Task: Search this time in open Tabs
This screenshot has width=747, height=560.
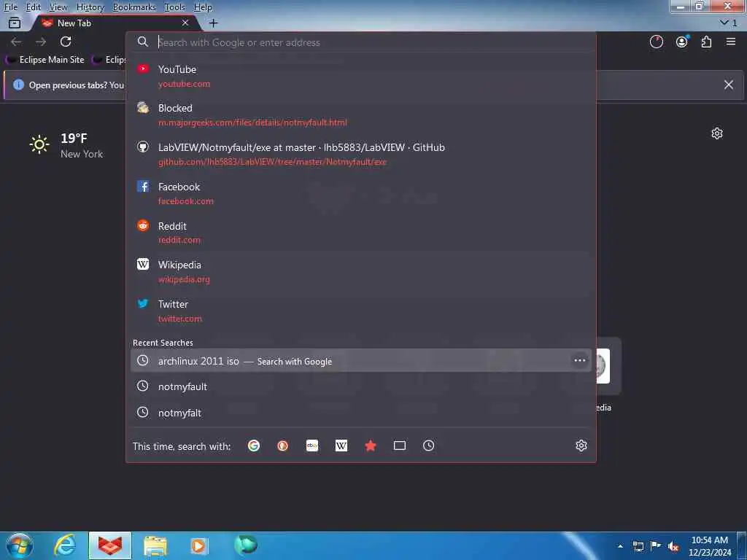Action: 400,446
